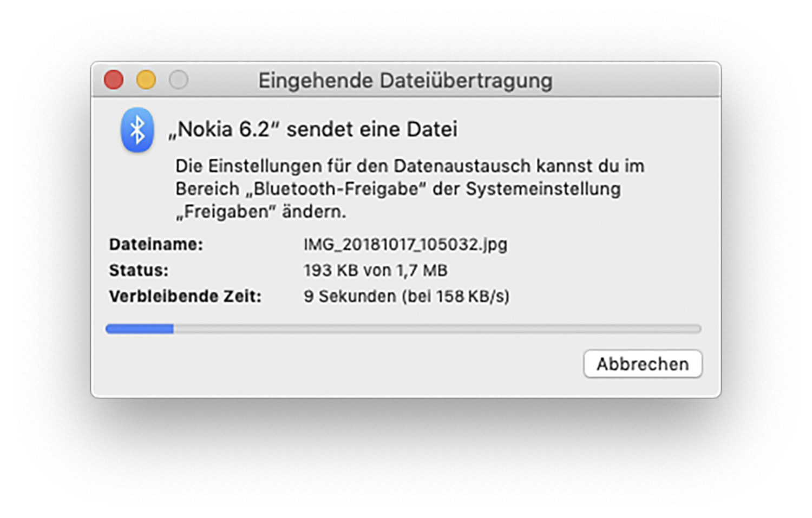Cancel the transfer with Abbrechen
812x518 pixels.
pyautogui.click(x=643, y=364)
